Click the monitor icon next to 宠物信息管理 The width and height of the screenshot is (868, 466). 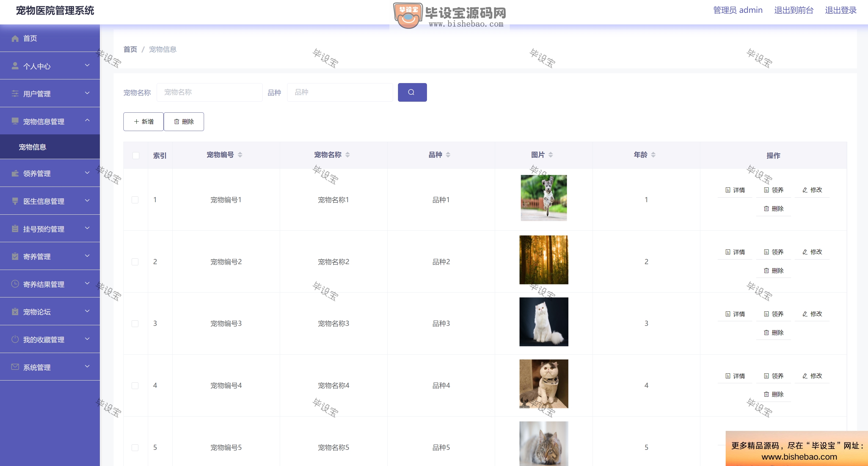pos(15,121)
